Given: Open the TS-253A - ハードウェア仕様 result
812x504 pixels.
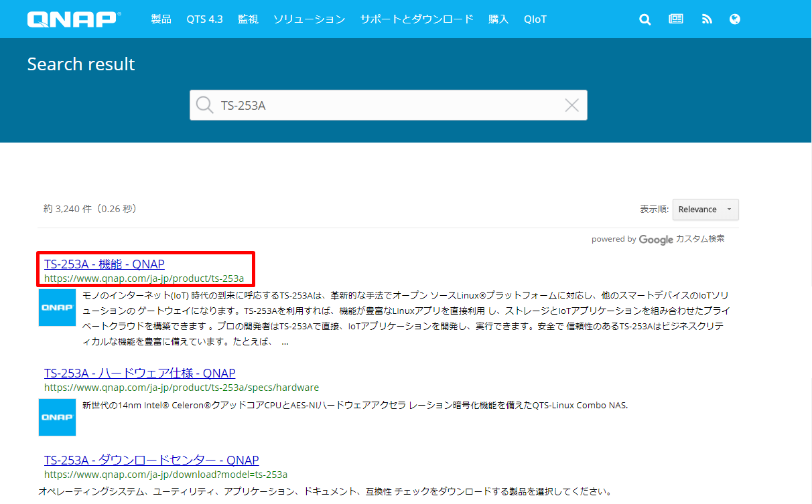Looking at the screenshot, I should point(140,373).
